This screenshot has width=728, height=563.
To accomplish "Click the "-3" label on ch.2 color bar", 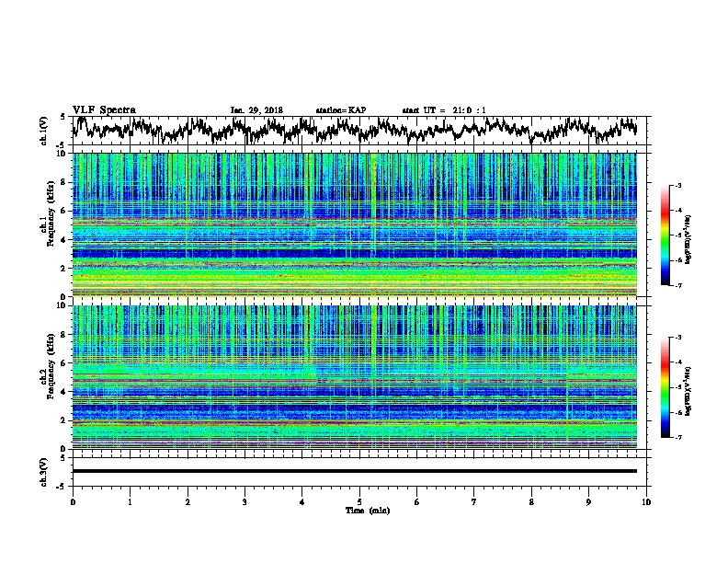I will pyautogui.click(x=678, y=338).
